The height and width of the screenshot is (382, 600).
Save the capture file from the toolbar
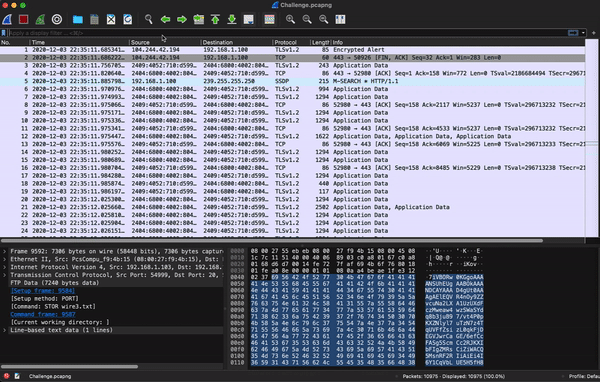click(94, 19)
